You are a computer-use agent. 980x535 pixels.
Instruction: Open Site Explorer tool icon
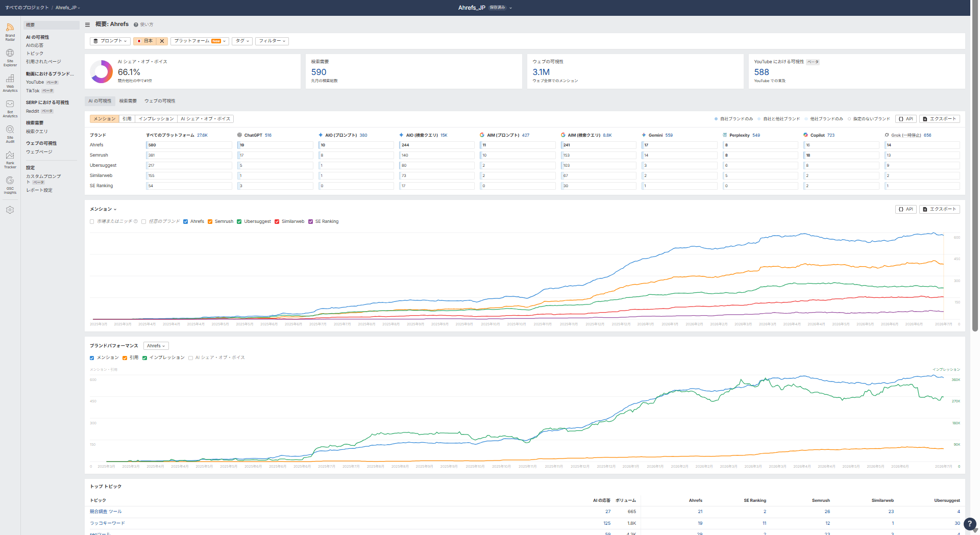[x=10, y=58]
